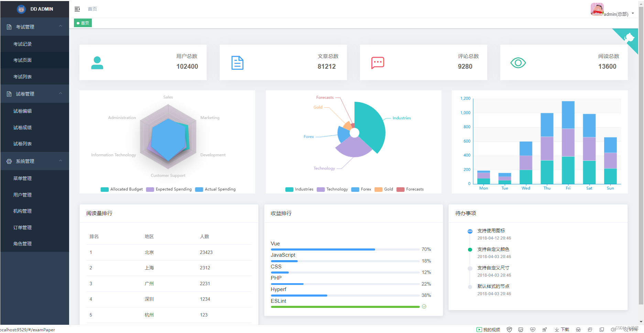The image size is (644, 333).
Task: Click the 首页 breadcrumb link
Action: (x=92, y=9)
